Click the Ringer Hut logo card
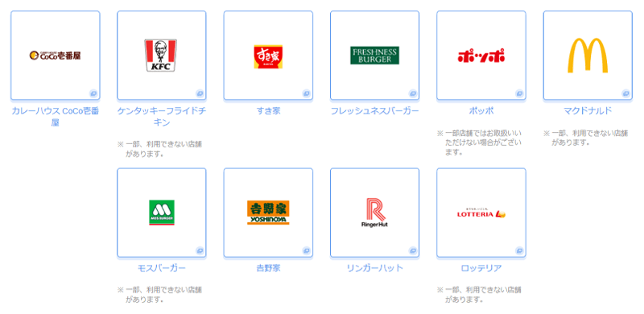The height and width of the screenshot is (314, 644). tap(374, 213)
